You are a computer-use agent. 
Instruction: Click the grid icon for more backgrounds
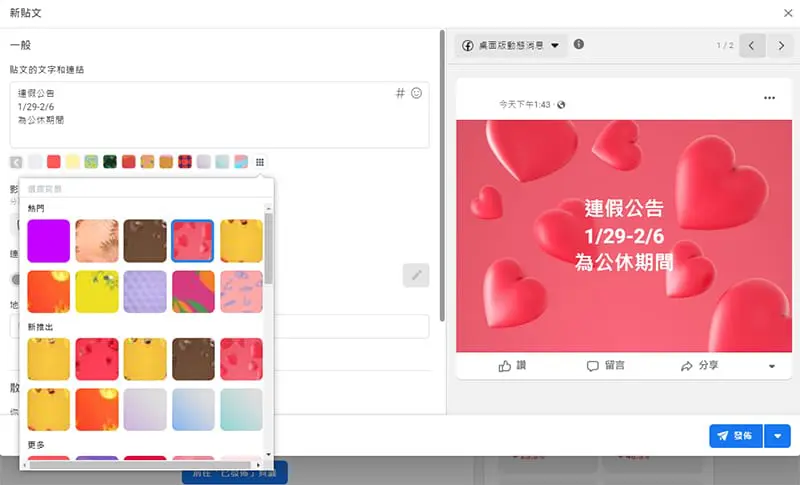tap(260, 162)
